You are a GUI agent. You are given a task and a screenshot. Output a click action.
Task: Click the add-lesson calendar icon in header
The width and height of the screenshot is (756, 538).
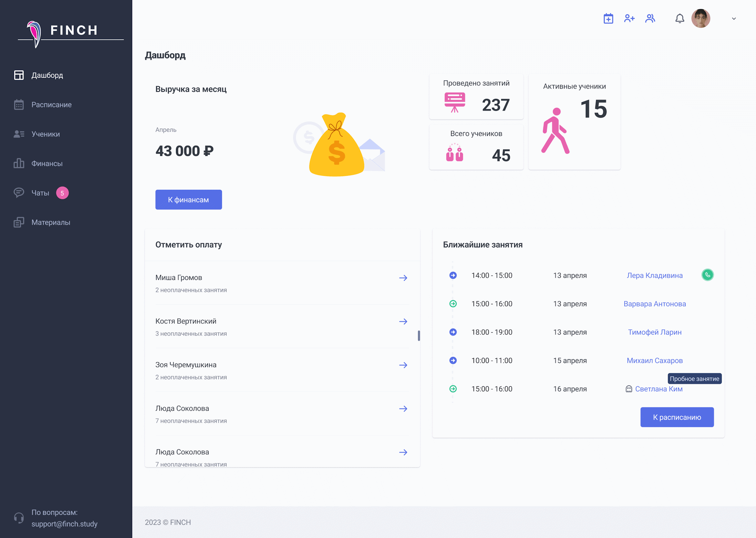pos(608,18)
